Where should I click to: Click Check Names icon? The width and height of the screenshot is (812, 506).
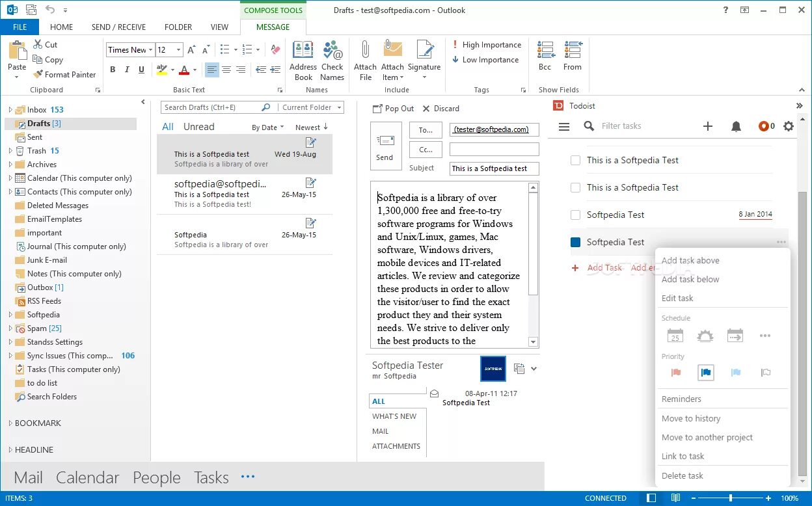coord(332,50)
